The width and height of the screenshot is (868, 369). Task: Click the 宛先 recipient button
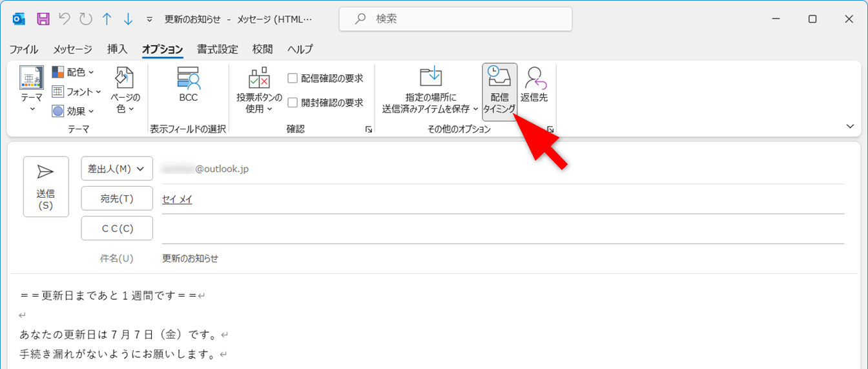point(117,198)
